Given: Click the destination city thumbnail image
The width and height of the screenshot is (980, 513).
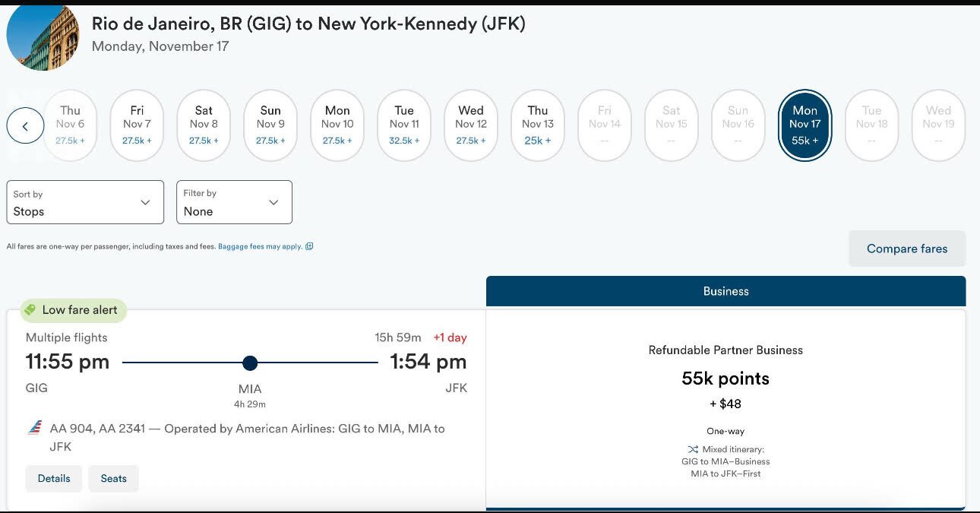Looking at the screenshot, I should tap(43, 35).
